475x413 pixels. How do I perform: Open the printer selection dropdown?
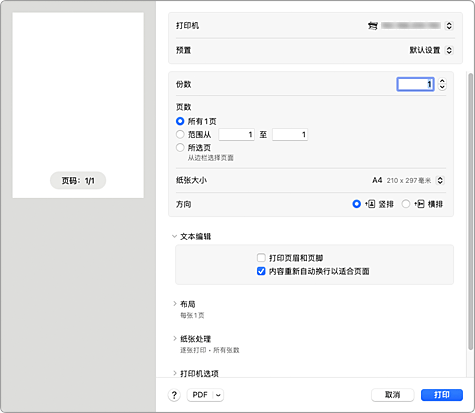click(449, 26)
